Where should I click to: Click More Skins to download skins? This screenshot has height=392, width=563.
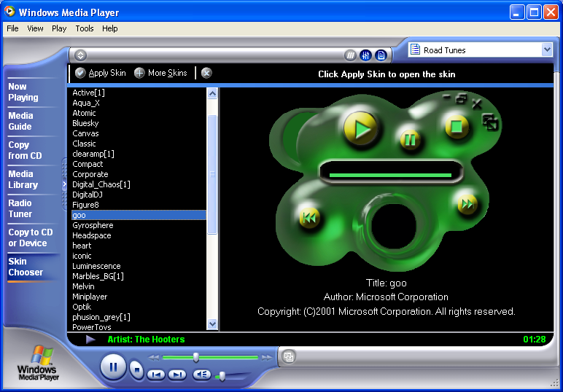160,73
